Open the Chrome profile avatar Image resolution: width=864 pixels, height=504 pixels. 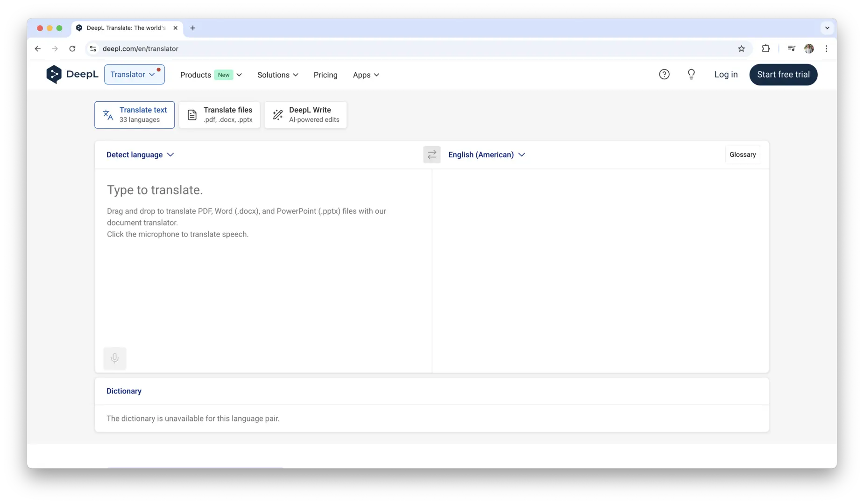809,49
